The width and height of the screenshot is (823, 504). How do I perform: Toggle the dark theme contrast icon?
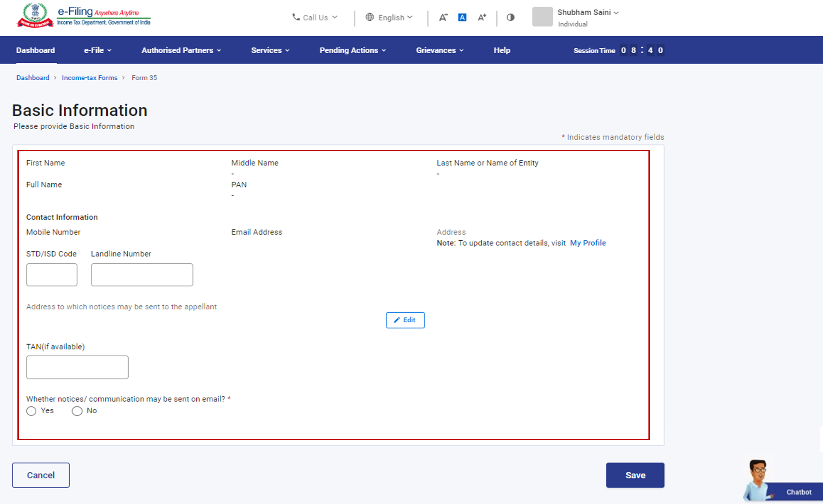coord(510,17)
